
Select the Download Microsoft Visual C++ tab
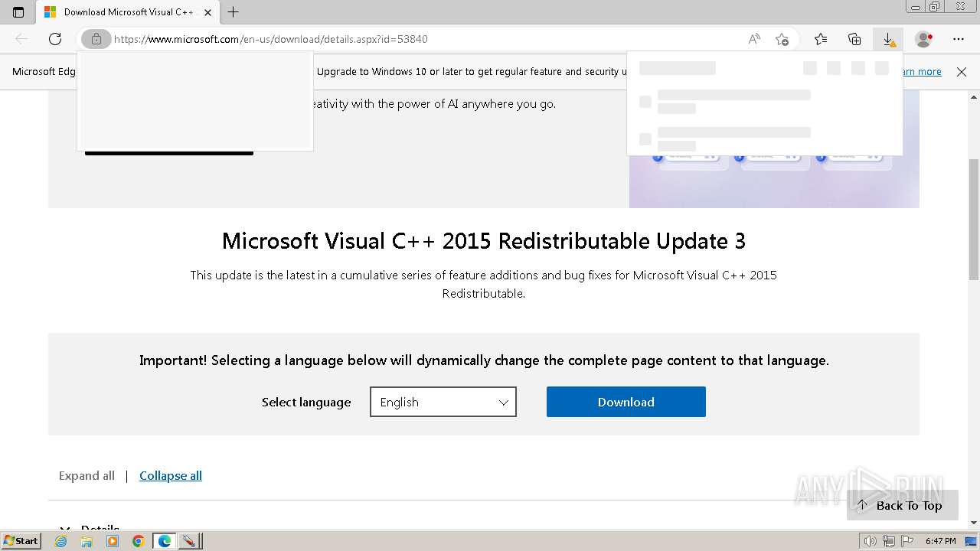pos(126,12)
